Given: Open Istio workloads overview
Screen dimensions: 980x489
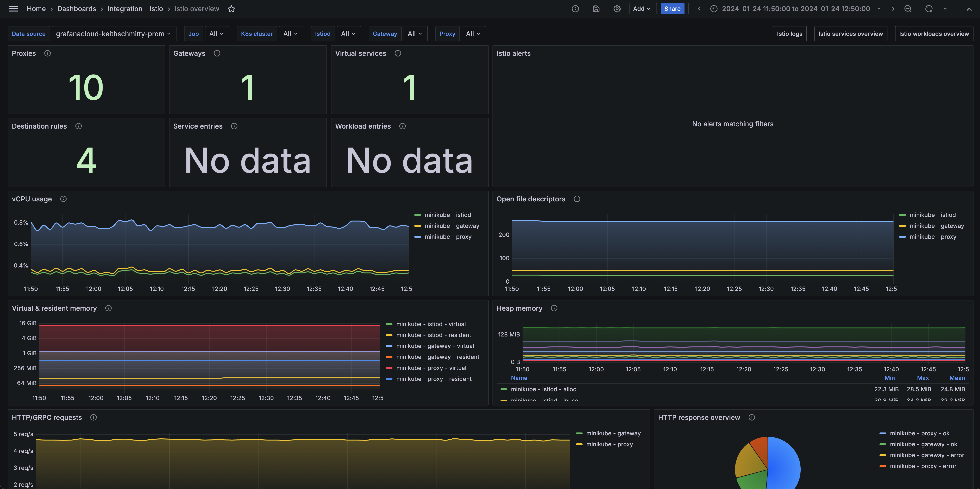Looking at the screenshot, I should coord(934,34).
